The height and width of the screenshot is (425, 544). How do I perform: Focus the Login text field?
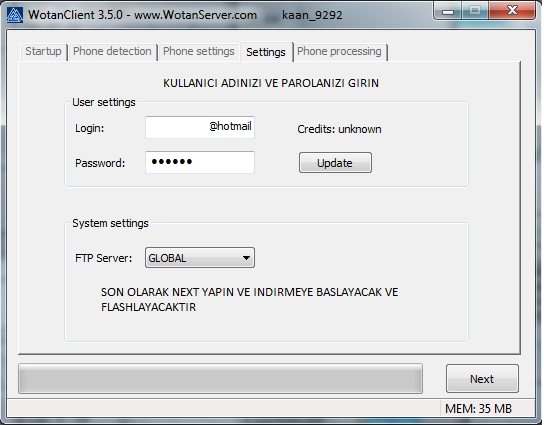[x=200, y=127]
